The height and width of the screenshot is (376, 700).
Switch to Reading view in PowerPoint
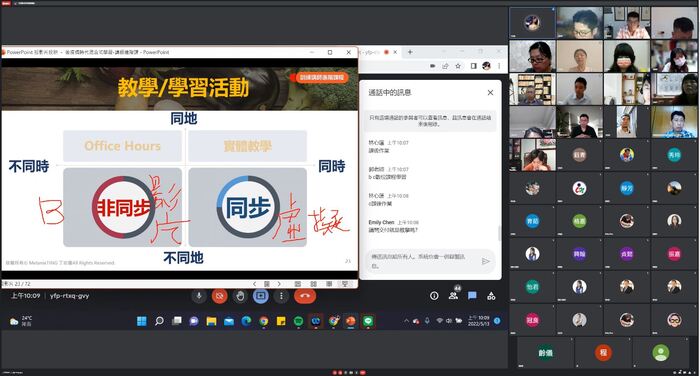(329, 284)
